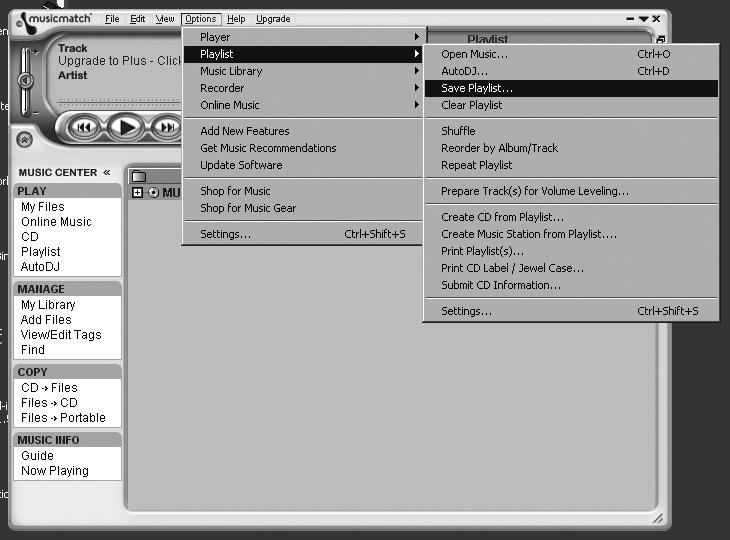Select Prepare Track(s) for Volume Leveling...

point(571,191)
